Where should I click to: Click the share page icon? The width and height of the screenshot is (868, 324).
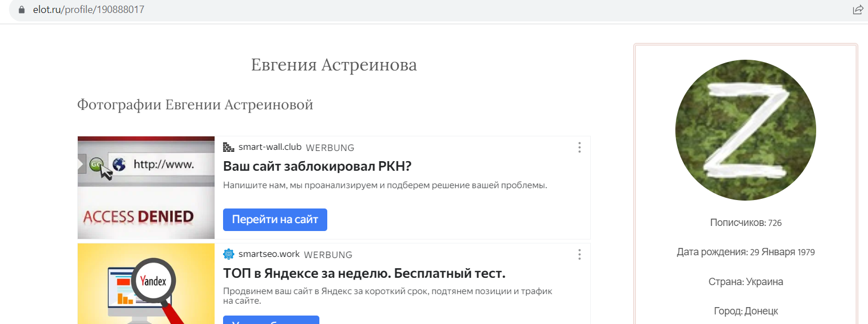click(858, 10)
